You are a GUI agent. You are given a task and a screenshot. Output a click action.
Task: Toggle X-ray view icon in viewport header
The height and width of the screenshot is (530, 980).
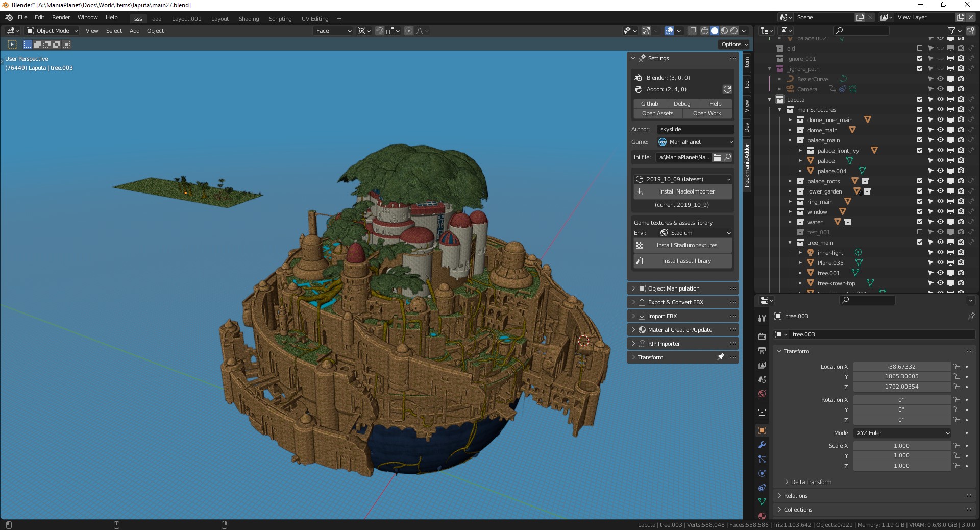(x=692, y=31)
